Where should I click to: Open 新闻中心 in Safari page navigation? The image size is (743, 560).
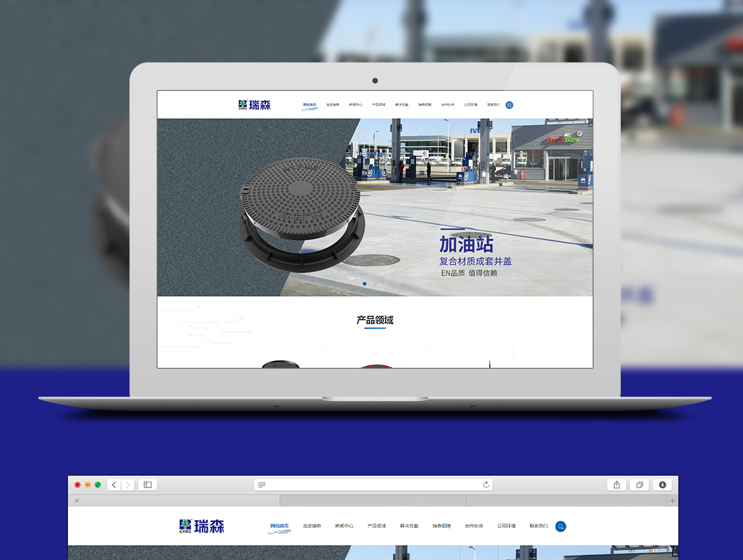[x=344, y=526]
